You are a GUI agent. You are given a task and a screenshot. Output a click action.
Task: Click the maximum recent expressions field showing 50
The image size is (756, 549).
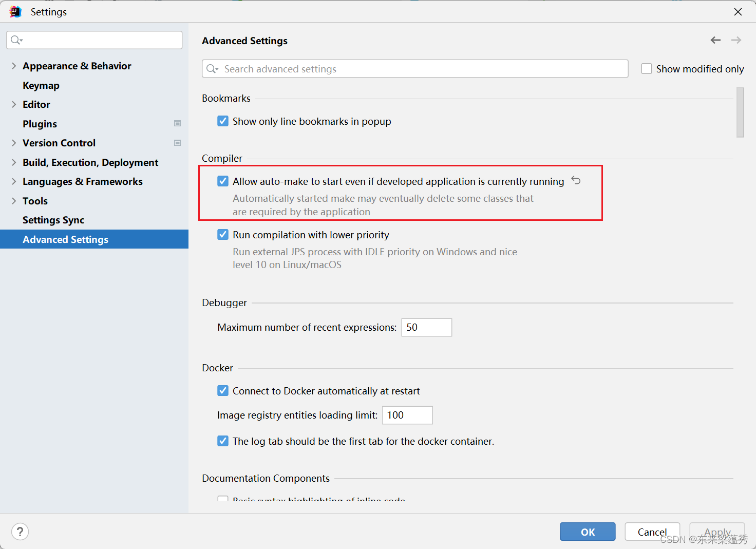pos(427,327)
